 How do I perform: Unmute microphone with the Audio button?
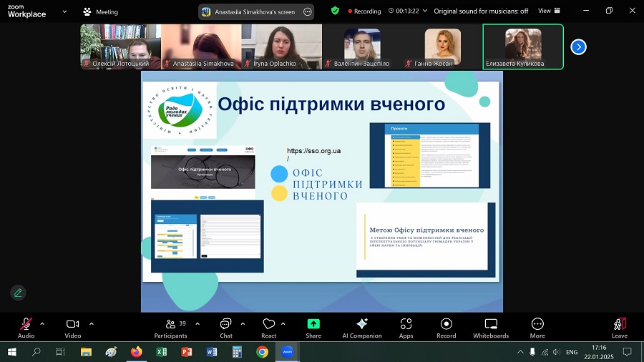[26, 328]
